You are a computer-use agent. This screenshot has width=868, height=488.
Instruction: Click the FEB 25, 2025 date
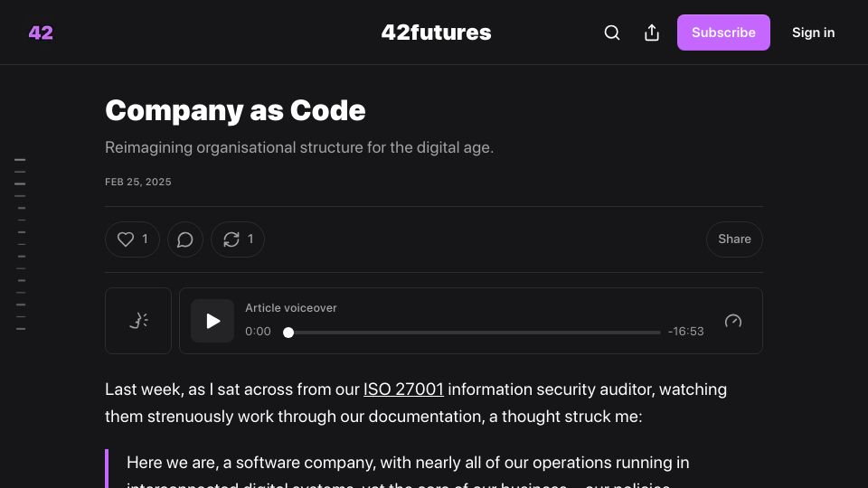[137, 182]
